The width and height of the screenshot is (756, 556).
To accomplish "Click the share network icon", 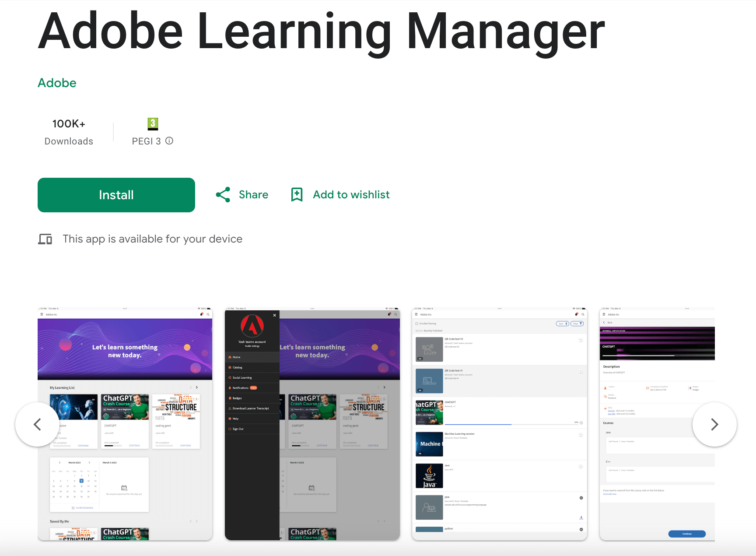I will click(223, 195).
